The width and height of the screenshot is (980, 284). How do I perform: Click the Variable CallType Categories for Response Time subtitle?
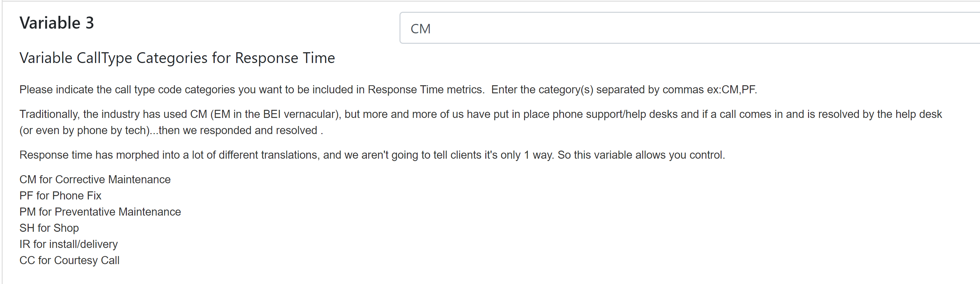[x=177, y=58]
